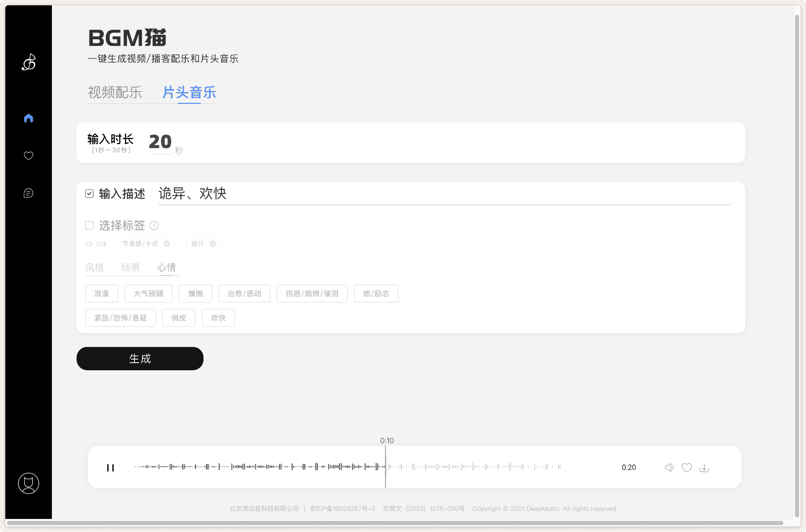Click the info icon beside 选择标签

154,226
